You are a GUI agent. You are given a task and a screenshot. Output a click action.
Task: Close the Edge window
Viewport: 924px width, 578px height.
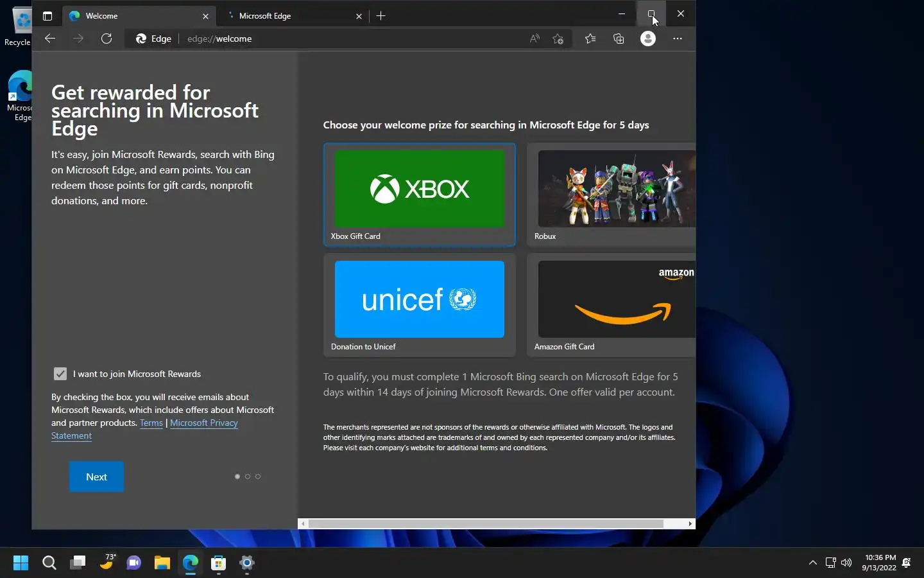click(x=681, y=13)
